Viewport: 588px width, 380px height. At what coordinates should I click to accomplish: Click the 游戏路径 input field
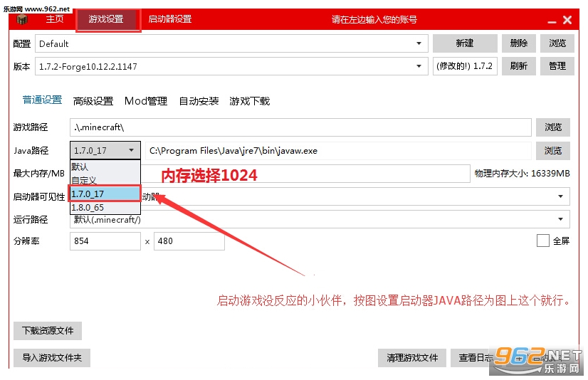tap(300, 127)
